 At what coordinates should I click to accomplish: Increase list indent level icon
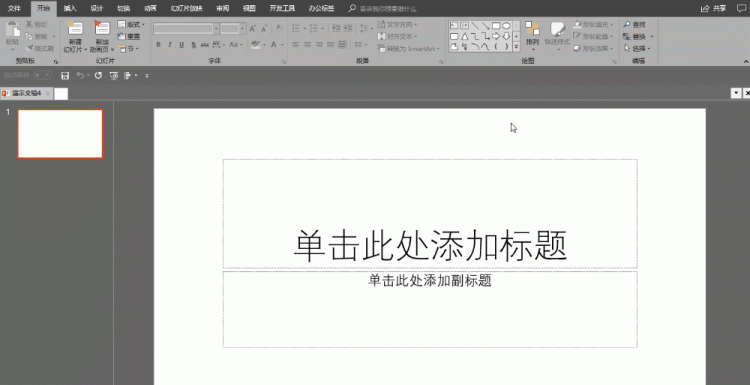tap(348, 29)
